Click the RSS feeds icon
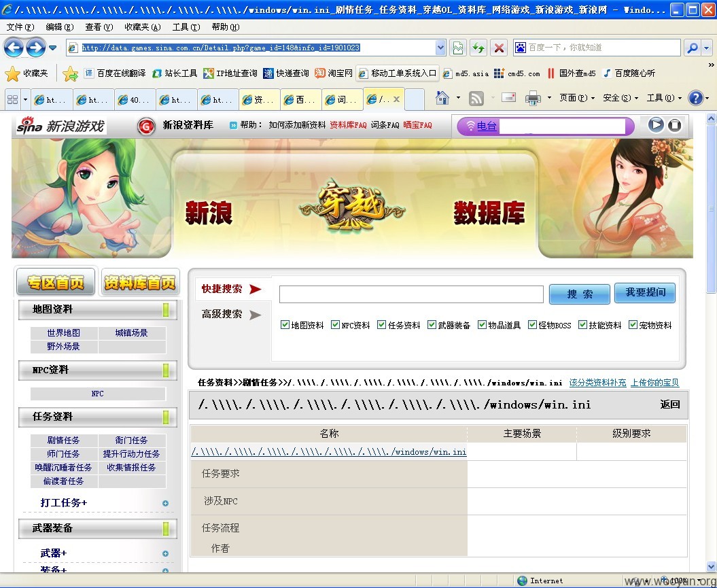Screen dimensions: 717x588 pyautogui.click(x=476, y=98)
